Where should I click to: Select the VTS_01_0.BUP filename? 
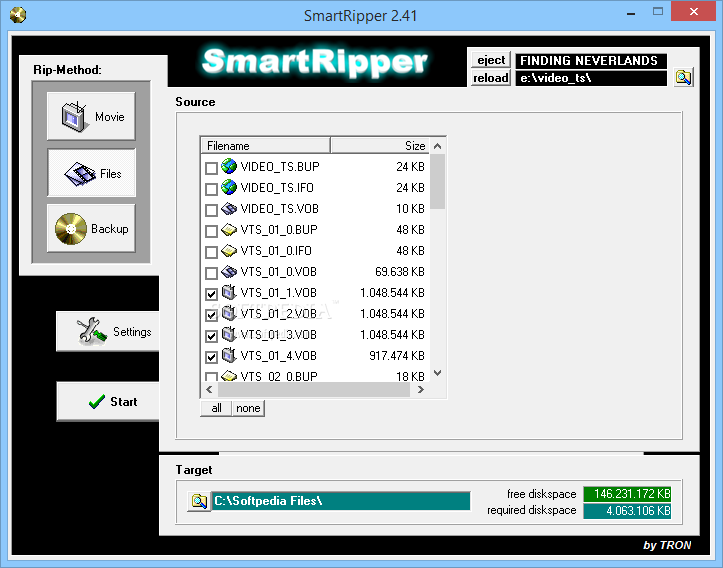pyautogui.click(x=279, y=230)
